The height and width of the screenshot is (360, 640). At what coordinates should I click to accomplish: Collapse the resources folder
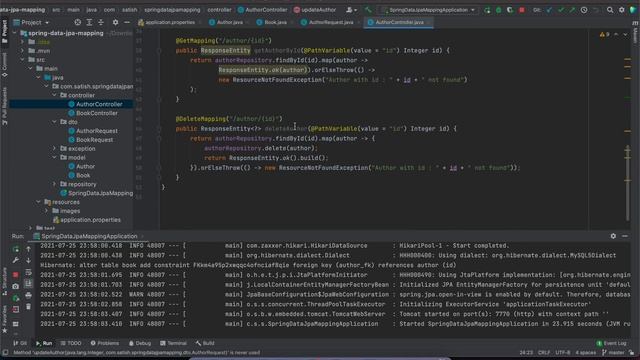coord(38,202)
